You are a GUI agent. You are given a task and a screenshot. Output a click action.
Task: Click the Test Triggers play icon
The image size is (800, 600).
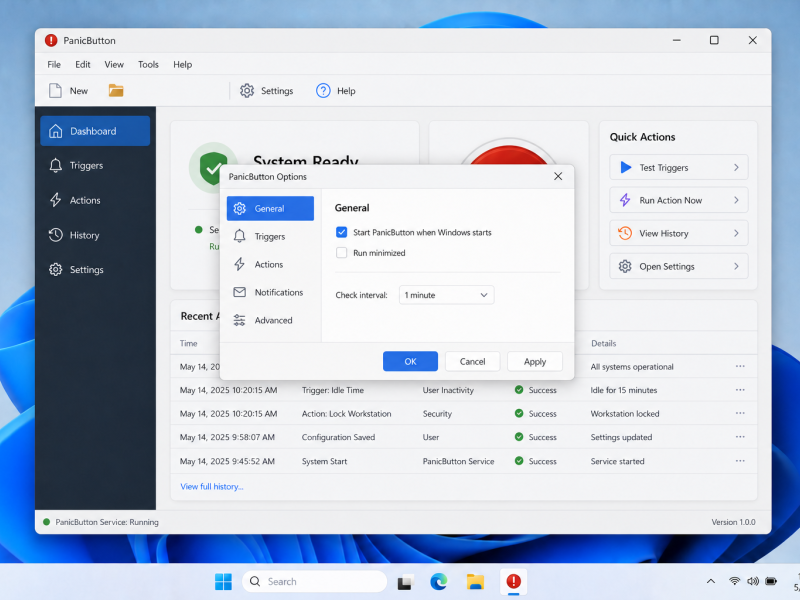click(x=626, y=167)
